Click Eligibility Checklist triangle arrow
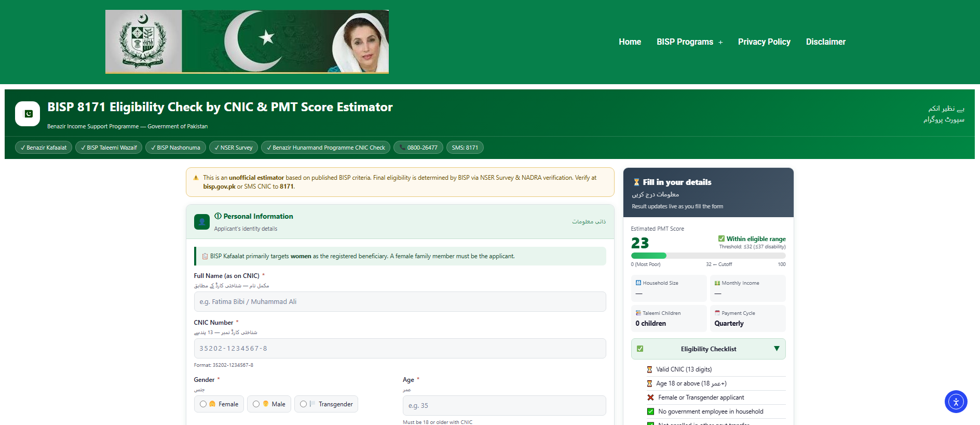The height and width of the screenshot is (425, 980). pos(777,349)
